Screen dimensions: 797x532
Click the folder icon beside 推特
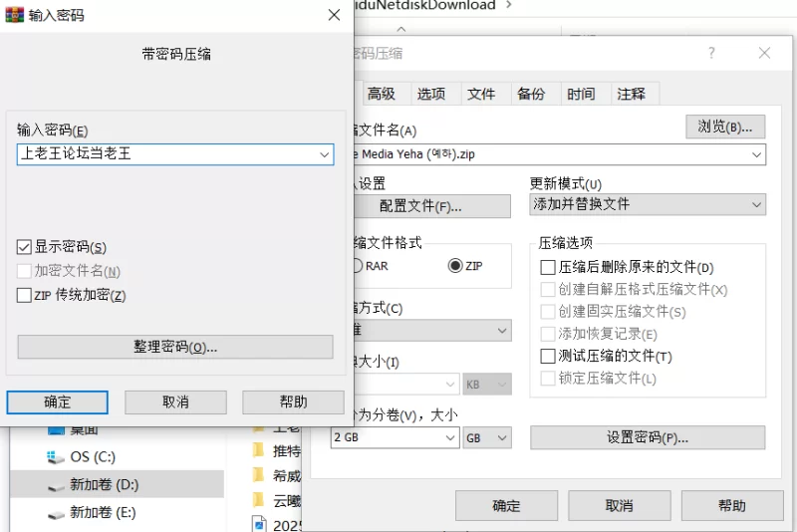tap(259, 450)
